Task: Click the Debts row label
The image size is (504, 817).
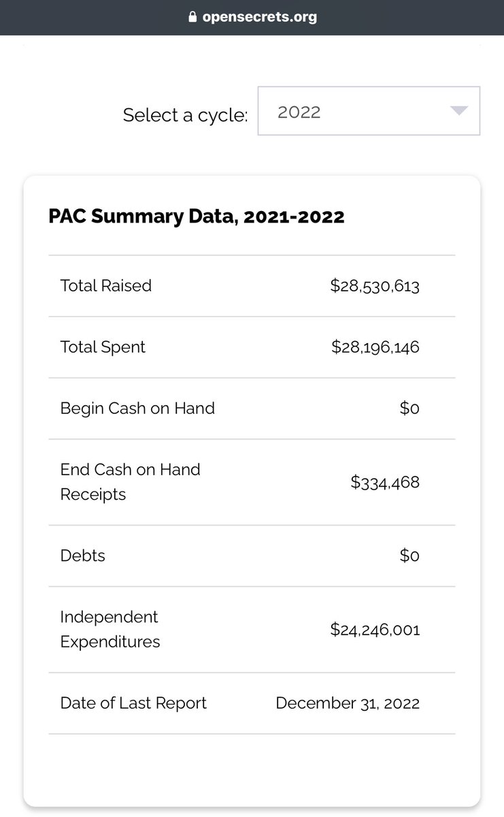Action: click(83, 556)
